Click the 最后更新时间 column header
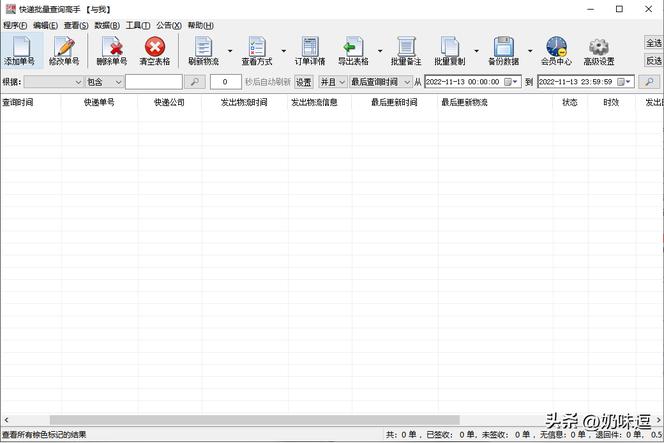The width and height of the screenshot is (664, 443). [394, 102]
